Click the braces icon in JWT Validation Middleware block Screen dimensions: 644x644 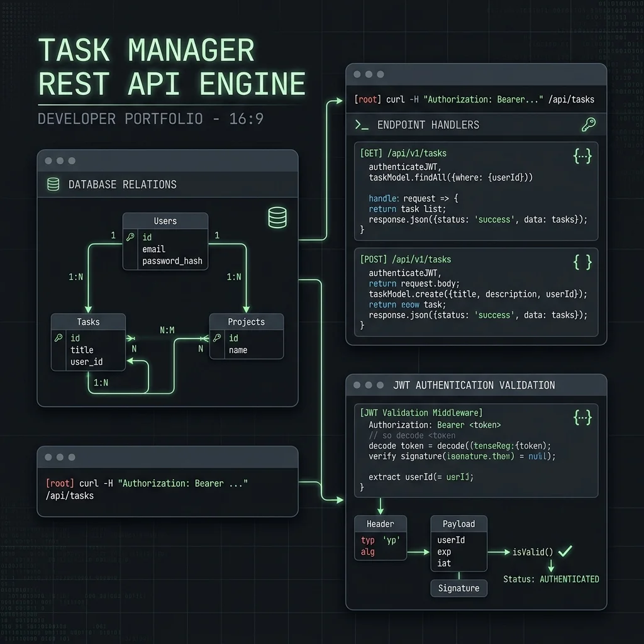582,418
